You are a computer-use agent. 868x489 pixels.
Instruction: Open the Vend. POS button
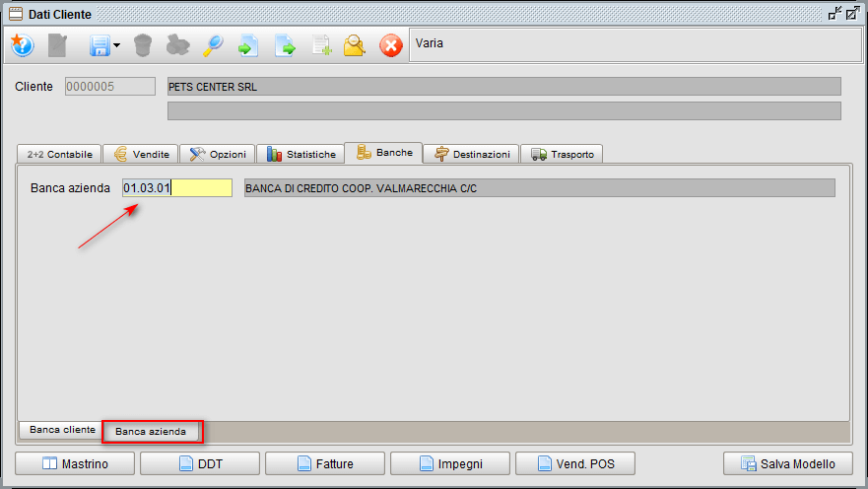575,463
